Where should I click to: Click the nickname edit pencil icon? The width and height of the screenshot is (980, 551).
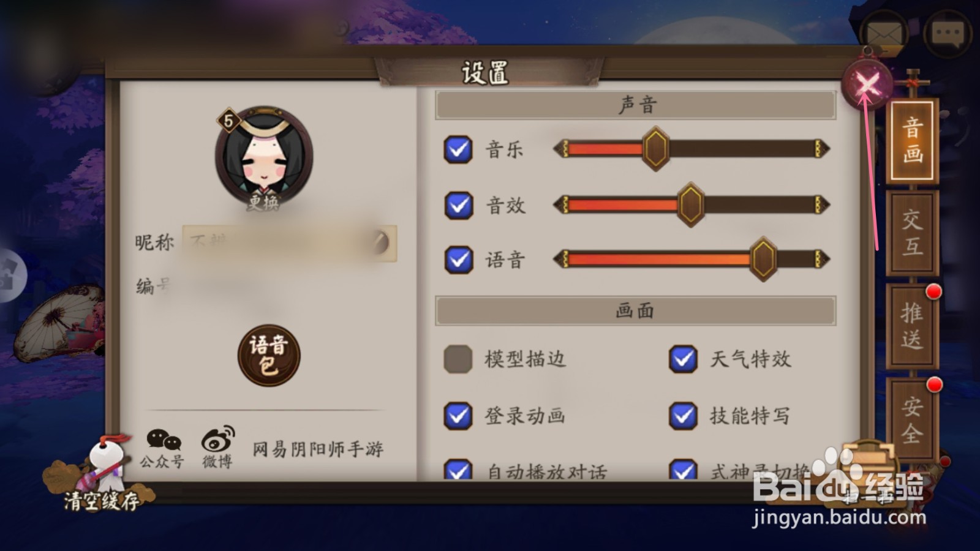click(x=380, y=242)
